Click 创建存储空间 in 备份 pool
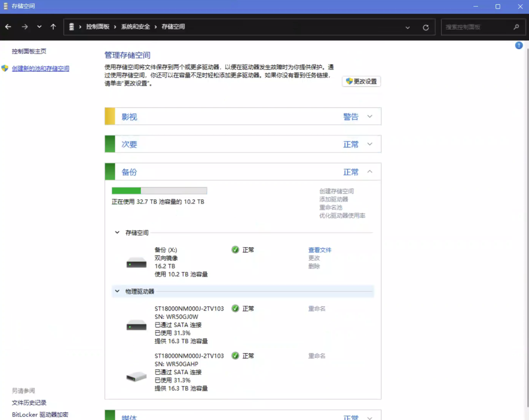Screen dimensions: 529x420 (336, 191)
